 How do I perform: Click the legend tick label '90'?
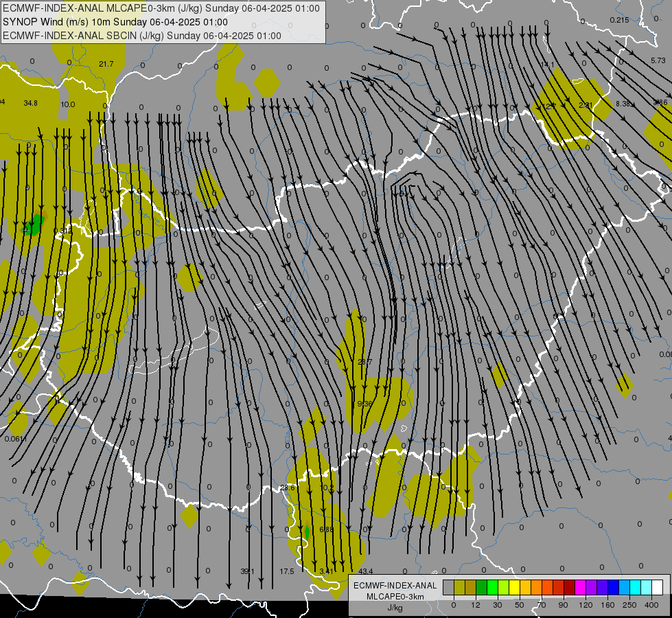click(x=563, y=605)
